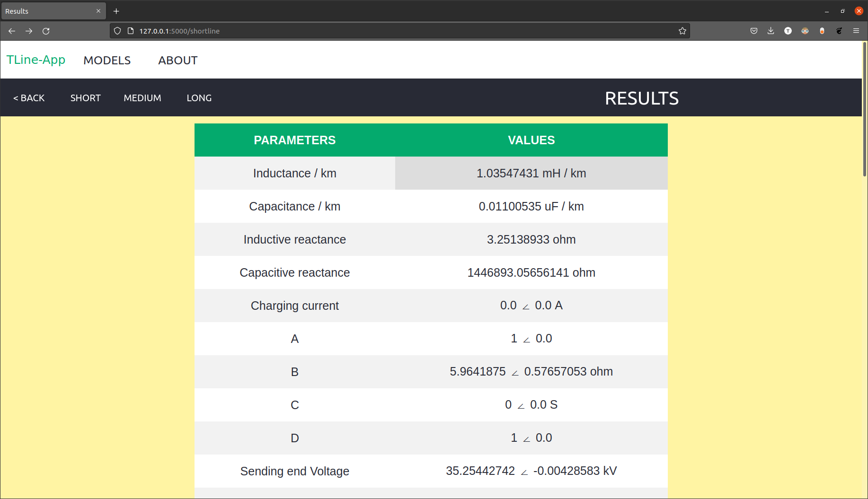868x499 pixels.
Task: Click the 'Capacitive reactance' label
Action: pos(295,272)
